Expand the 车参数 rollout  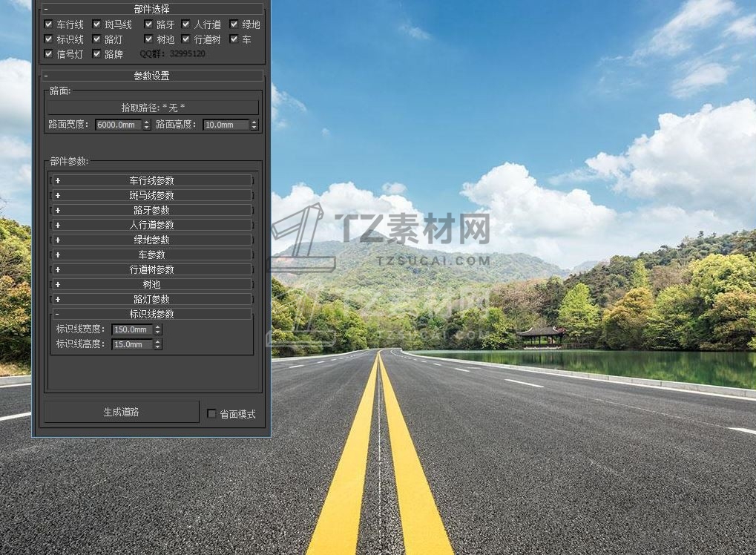click(151, 254)
